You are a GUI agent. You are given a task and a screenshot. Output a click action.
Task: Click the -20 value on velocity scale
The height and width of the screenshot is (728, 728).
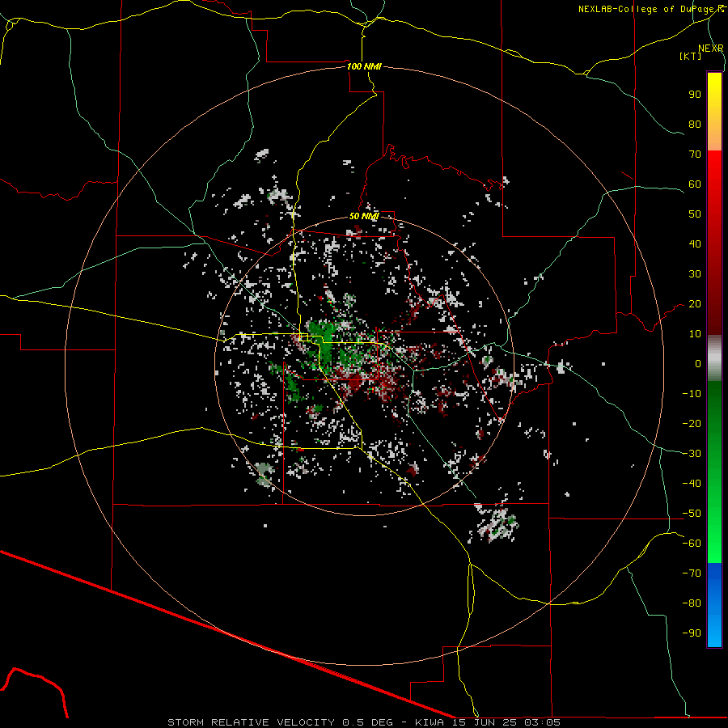click(692, 423)
